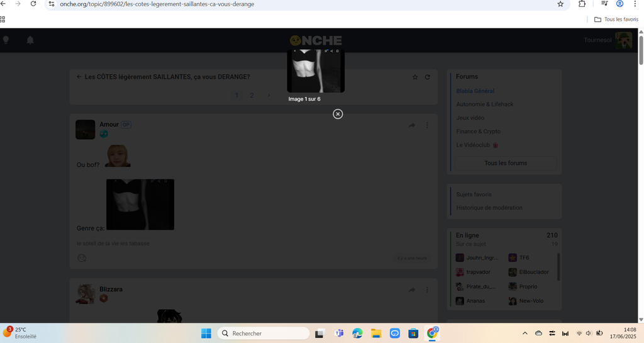Open Sujets favoris
This screenshot has width=644, height=343.
pos(474,194)
